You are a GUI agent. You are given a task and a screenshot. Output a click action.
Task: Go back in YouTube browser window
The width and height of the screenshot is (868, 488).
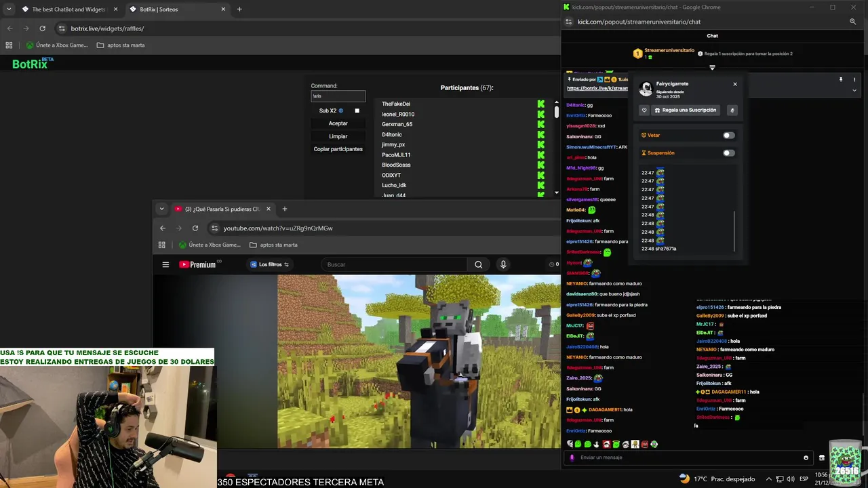pyautogui.click(x=163, y=228)
